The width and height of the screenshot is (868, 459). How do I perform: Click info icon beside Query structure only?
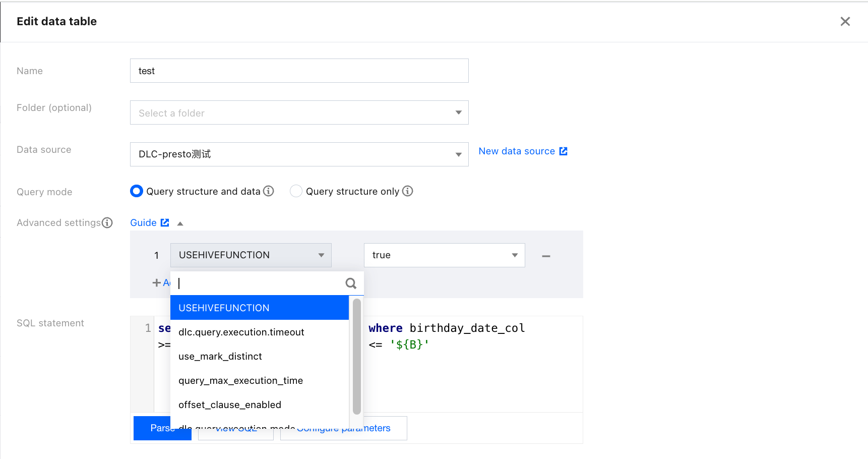(x=407, y=191)
